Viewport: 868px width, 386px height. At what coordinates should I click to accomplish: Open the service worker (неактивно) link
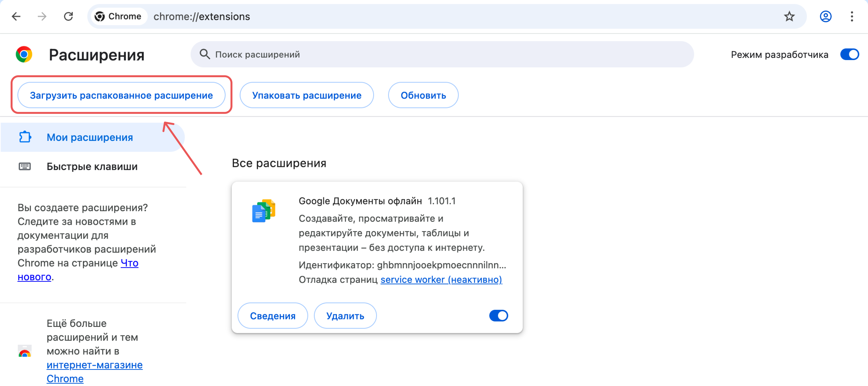coord(441,279)
